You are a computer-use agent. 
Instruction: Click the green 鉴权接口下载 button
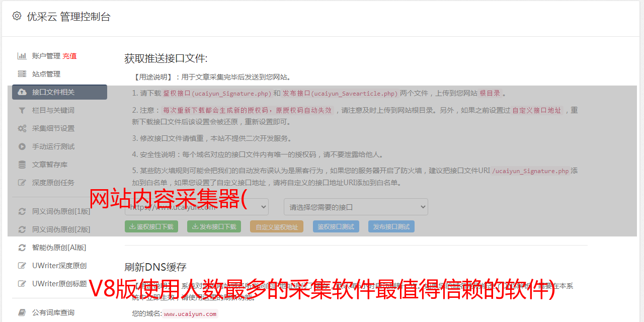tap(151, 226)
